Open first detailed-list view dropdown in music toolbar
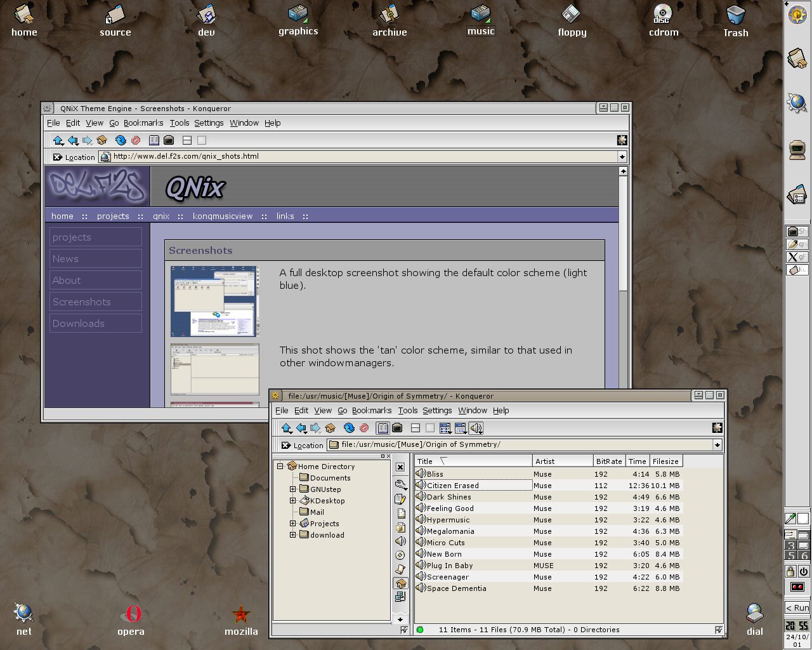Image resolution: width=812 pixels, height=650 pixels. point(445,428)
